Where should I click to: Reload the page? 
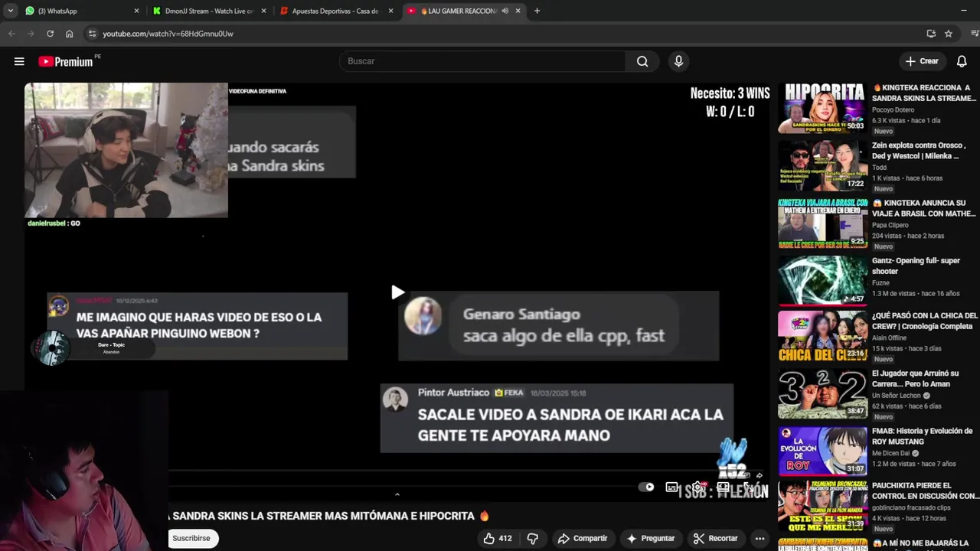50,34
